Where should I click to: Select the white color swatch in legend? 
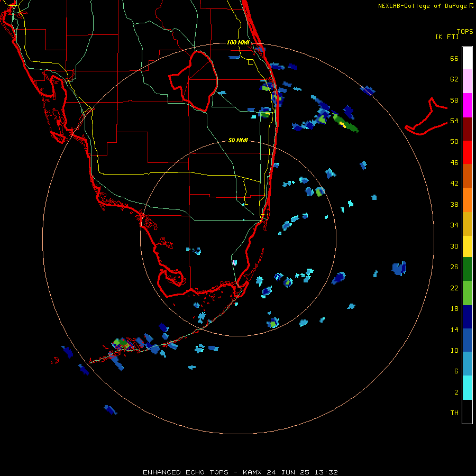pyautogui.click(x=467, y=58)
